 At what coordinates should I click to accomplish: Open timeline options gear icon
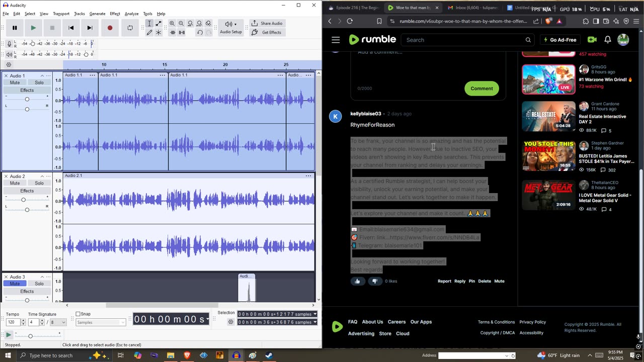9,65
